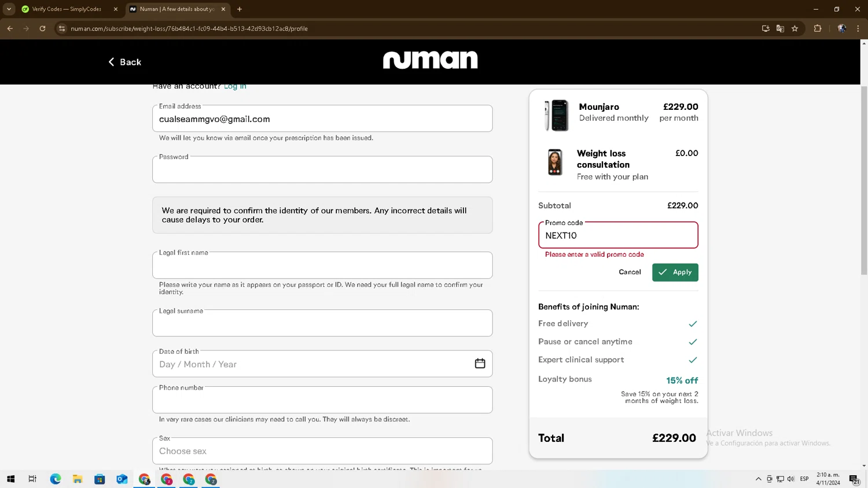Click the Total £229.00 amount
Screen dimensions: 868x488
point(674,438)
